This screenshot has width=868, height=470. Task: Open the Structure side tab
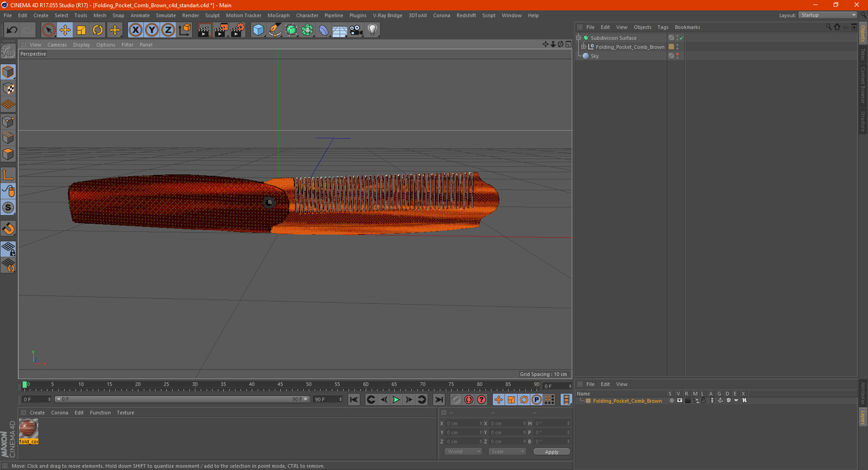[x=863, y=121]
